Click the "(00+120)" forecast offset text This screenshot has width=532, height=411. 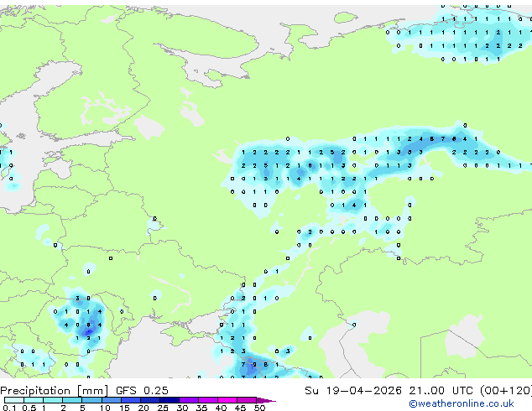point(506,391)
